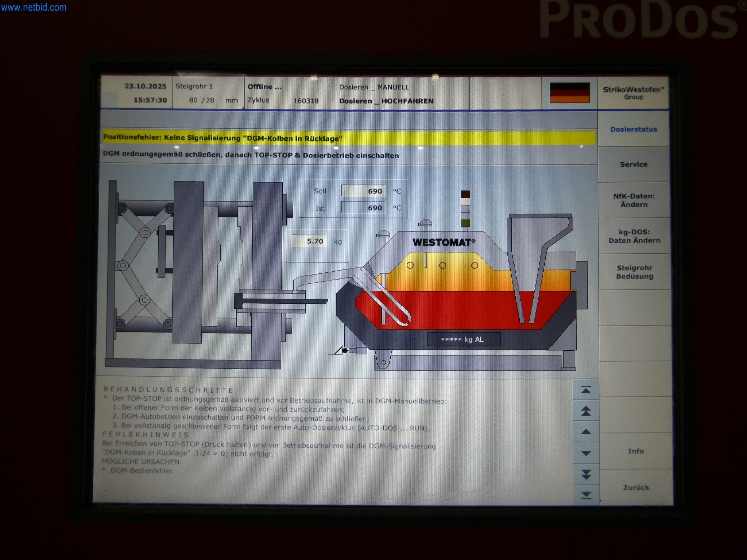Image resolution: width=747 pixels, height=560 pixels.
Task: Edit the dosing weight 5.70 kg field
Action: click(309, 241)
